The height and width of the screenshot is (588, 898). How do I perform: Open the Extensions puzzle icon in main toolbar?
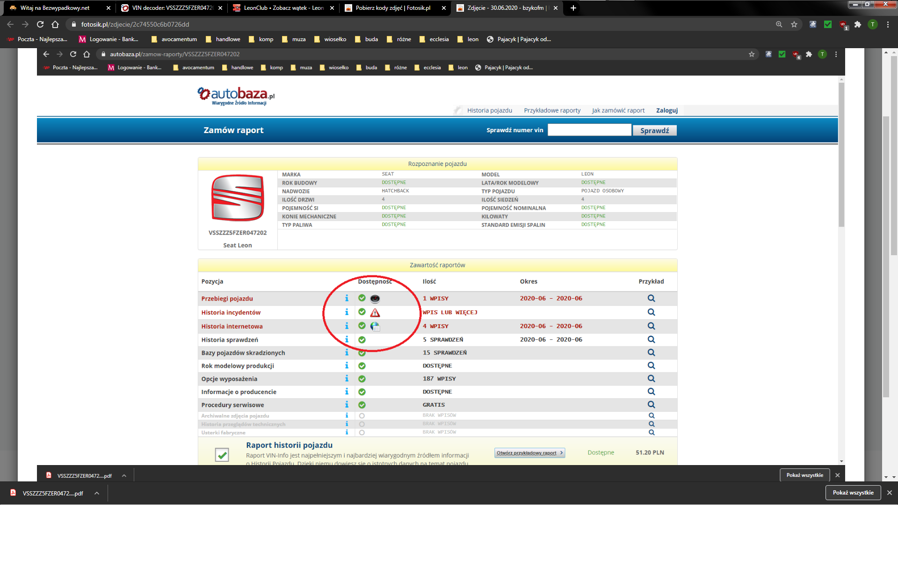[858, 24]
